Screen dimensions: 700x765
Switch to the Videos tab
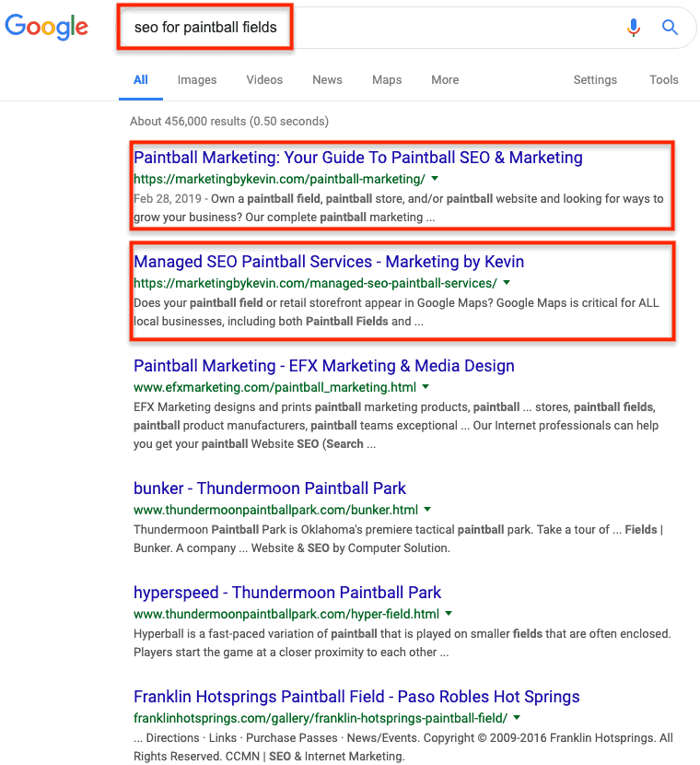click(x=264, y=80)
